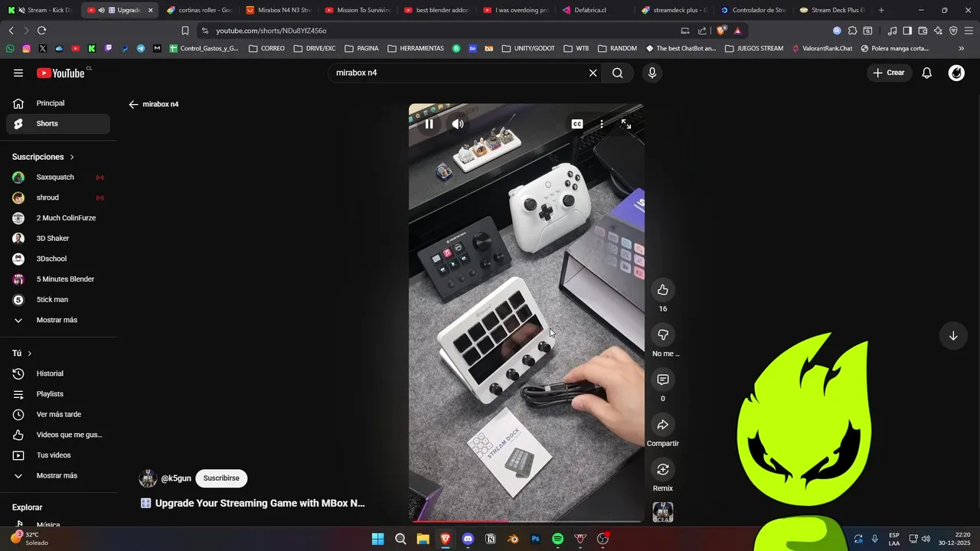Screen dimensions: 980x551
Task: Switch to the Defabrica.cl tab
Action: point(593,10)
